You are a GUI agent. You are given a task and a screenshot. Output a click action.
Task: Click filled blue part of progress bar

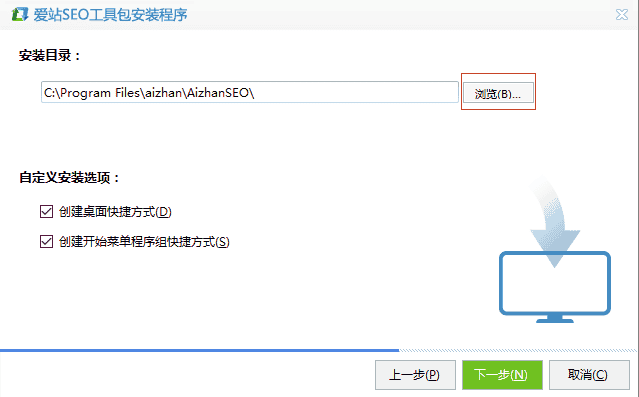pyautogui.click(x=199, y=350)
